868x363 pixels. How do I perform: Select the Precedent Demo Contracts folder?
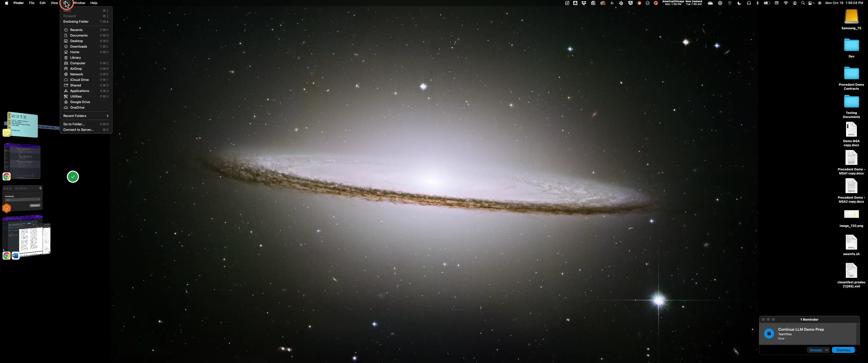coord(851,73)
